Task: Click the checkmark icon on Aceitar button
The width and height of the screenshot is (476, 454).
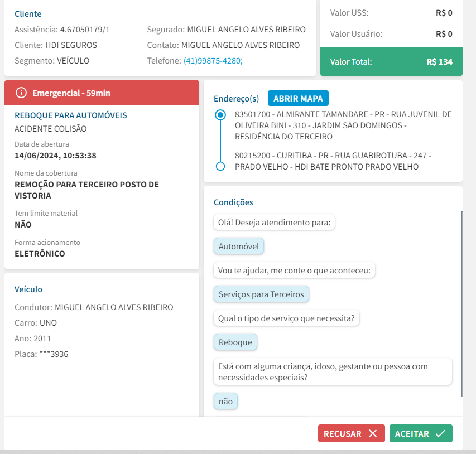Action: pos(440,433)
